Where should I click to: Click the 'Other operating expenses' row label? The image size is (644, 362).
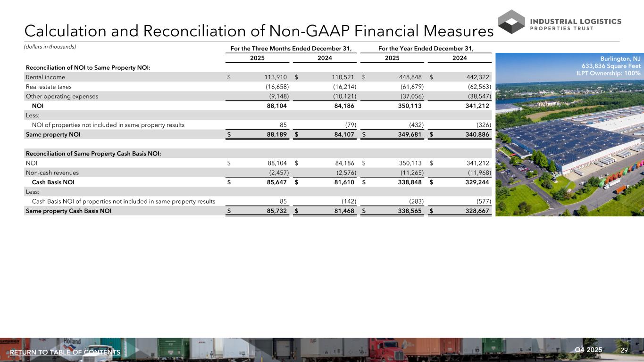62,96
